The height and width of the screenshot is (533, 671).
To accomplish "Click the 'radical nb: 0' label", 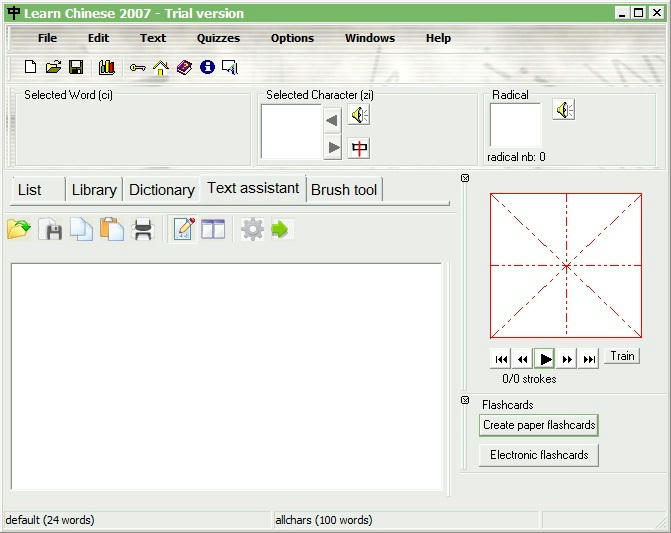I will click(516, 157).
